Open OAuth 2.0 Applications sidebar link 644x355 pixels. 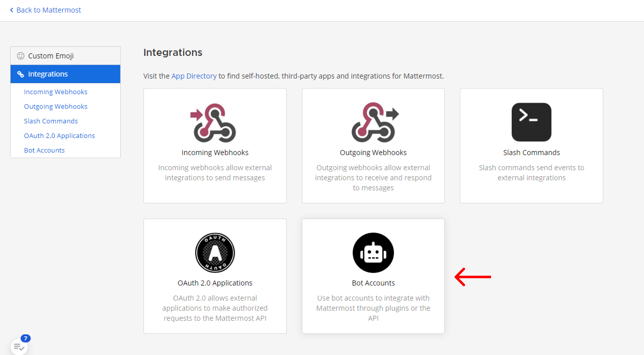coord(59,136)
